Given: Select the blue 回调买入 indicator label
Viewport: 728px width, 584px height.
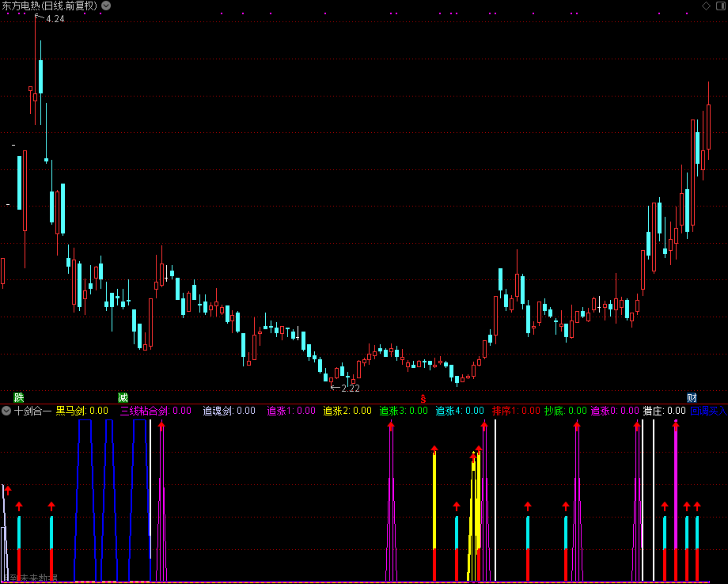Looking at the screenshot, I should (709, 411).
